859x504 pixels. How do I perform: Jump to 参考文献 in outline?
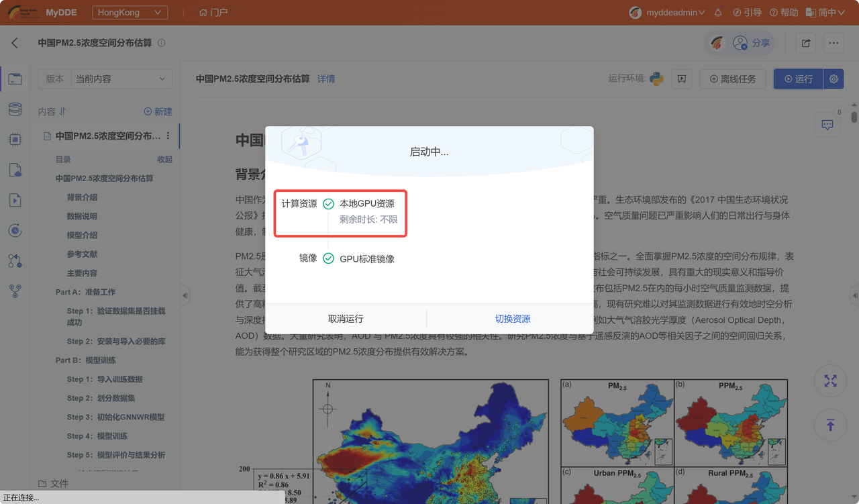point(82,254)
